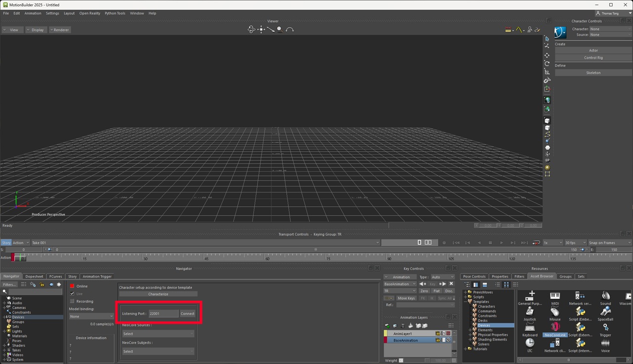Uncheck the Live checkbox
Image resolution: width=633 pixels, height=364 pixels.
pos(72,294)
